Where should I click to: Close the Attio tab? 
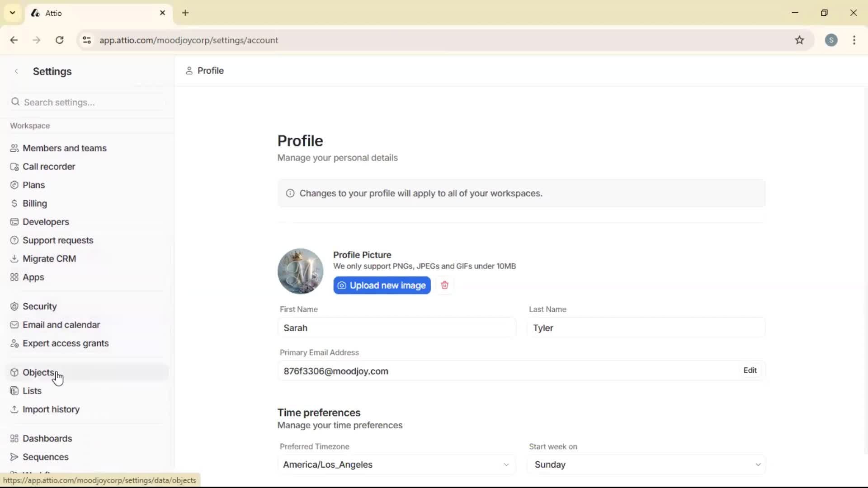[162, 13]
